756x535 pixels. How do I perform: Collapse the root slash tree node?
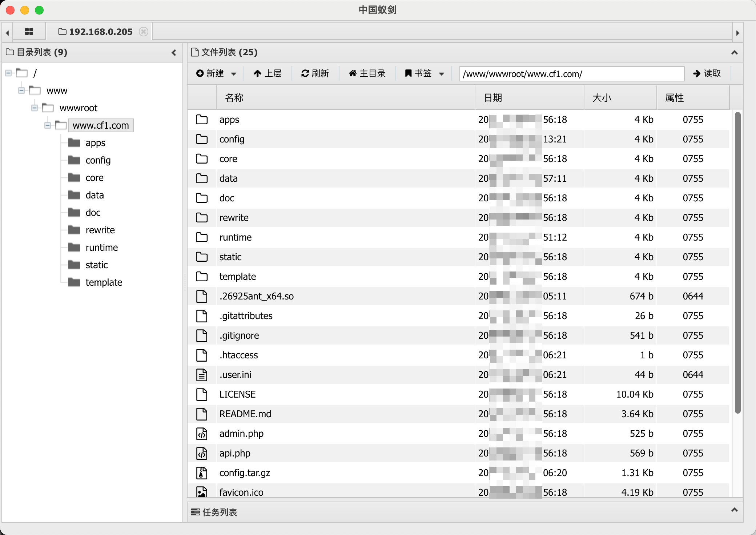8,73
